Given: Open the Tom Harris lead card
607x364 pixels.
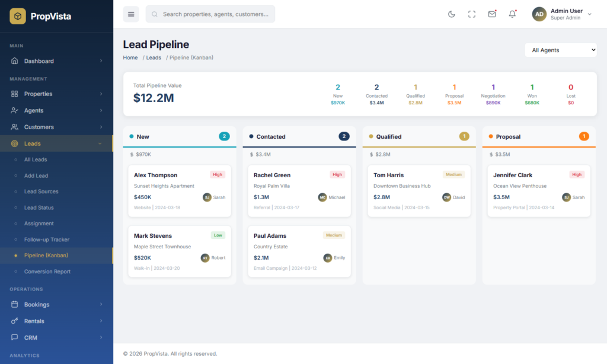Looking at the screenshot, I should 419,191.
